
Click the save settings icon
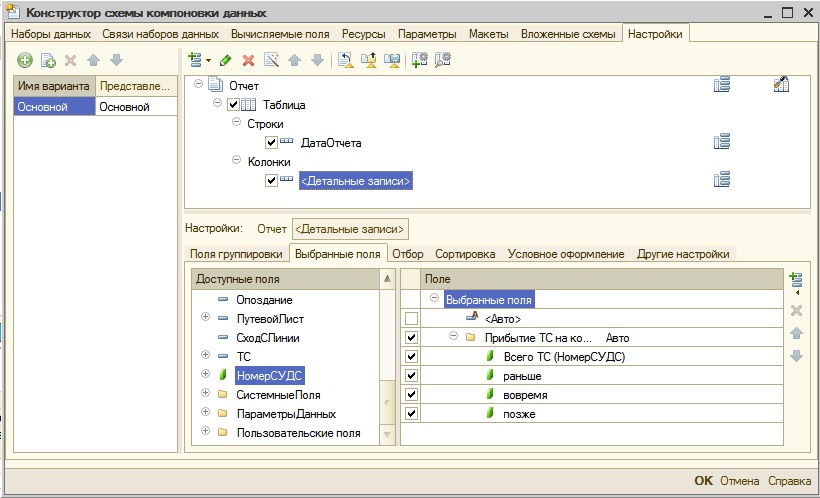click(392, 60)
